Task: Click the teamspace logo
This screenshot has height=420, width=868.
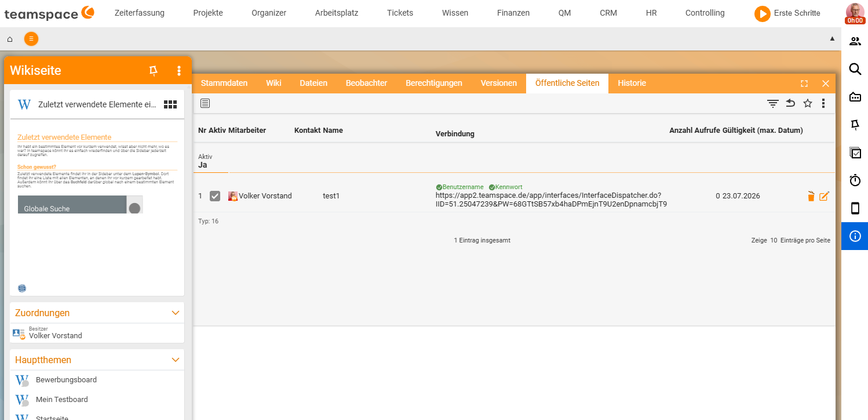Action: (x=49, y=13)
